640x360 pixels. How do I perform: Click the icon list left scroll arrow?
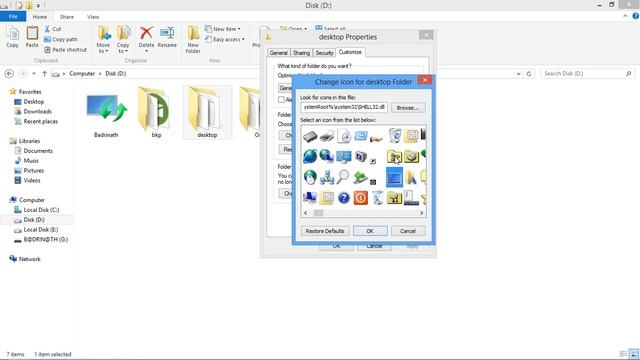(306, 213)
